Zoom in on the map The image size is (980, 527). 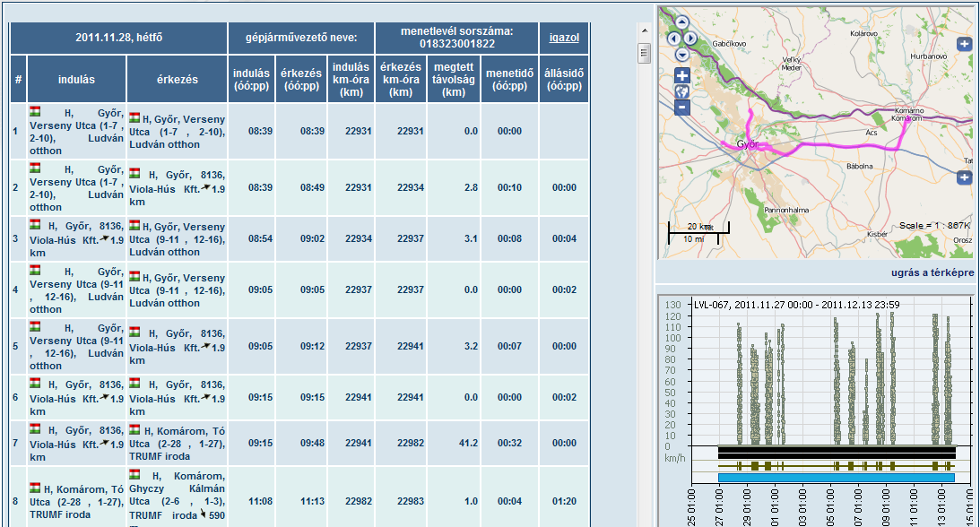[x=681, y=76]
